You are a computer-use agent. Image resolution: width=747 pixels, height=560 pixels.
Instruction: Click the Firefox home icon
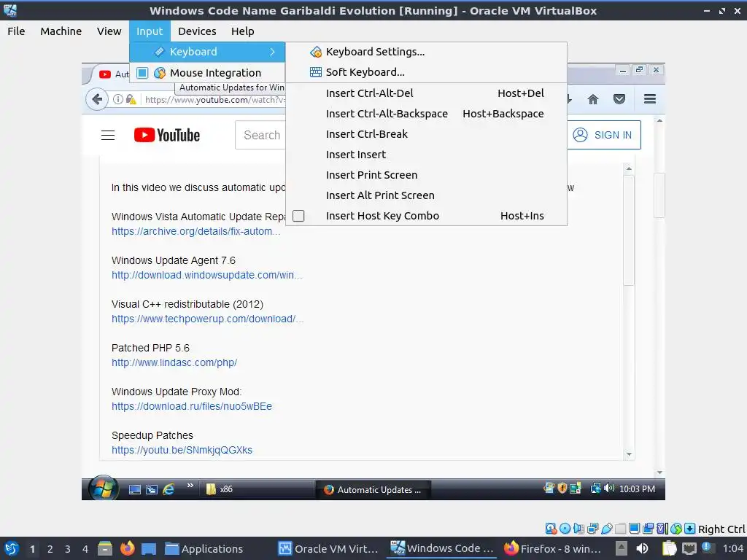(593, 99)
